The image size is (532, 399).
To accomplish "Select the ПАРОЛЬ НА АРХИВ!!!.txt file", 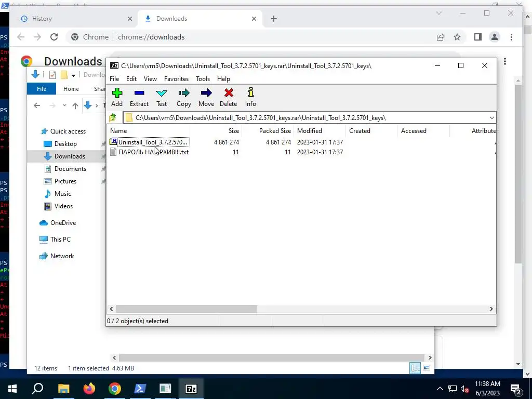I will click(x=149, y=152).
